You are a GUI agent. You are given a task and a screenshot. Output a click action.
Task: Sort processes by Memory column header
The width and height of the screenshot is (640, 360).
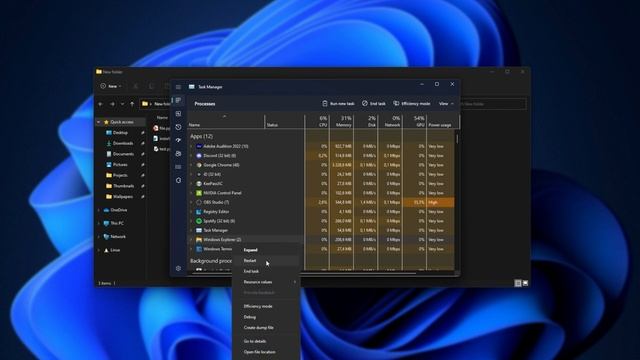coord(341,121)
